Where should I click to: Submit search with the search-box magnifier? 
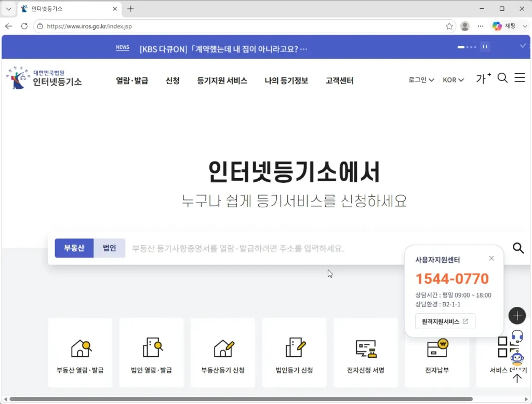(x=518, y=248)
